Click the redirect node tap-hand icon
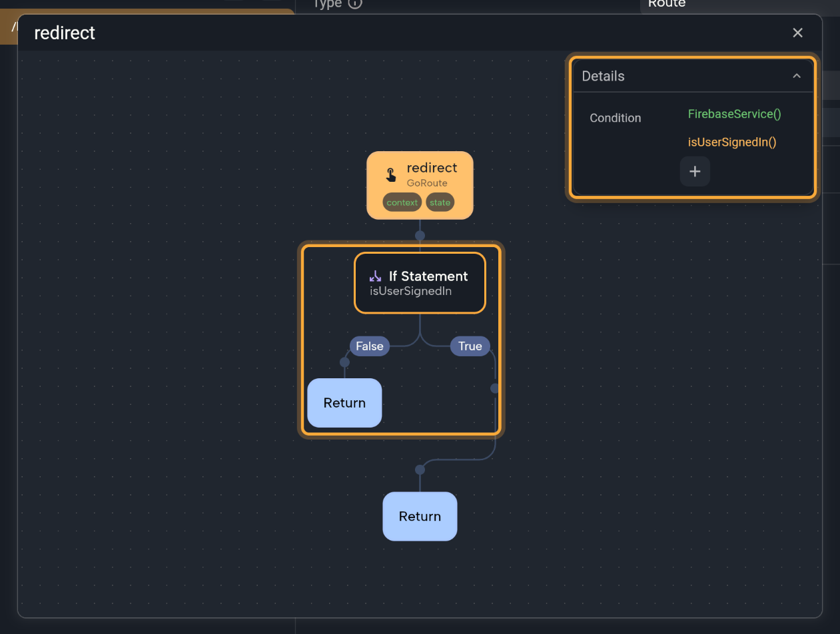 click(391, 175)
